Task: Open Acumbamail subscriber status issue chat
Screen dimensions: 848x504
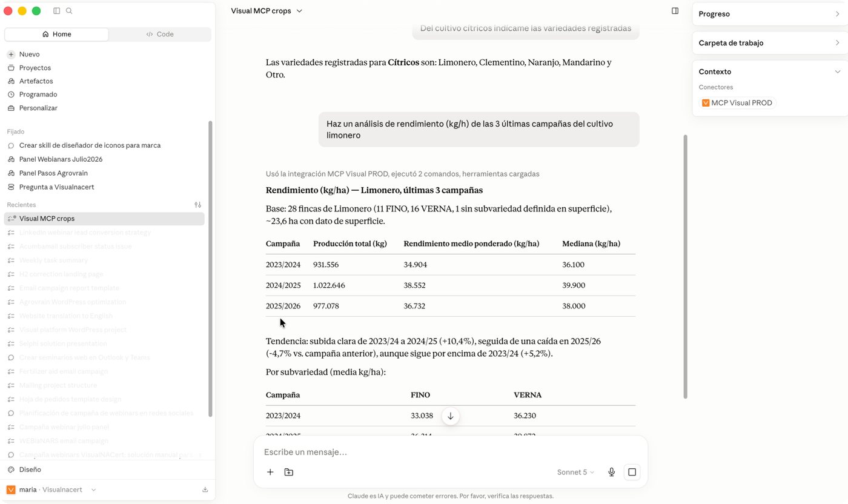Action: click(75, 247)
